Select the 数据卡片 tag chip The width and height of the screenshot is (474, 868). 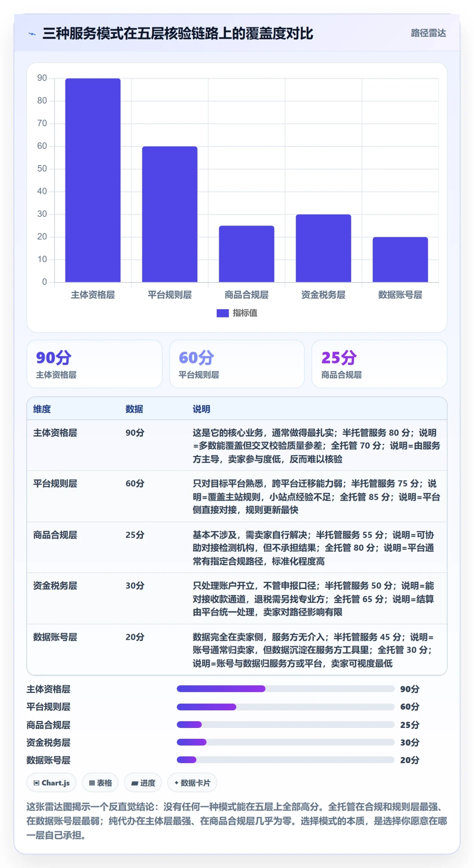pyautogui.click(x=192, y=783)
